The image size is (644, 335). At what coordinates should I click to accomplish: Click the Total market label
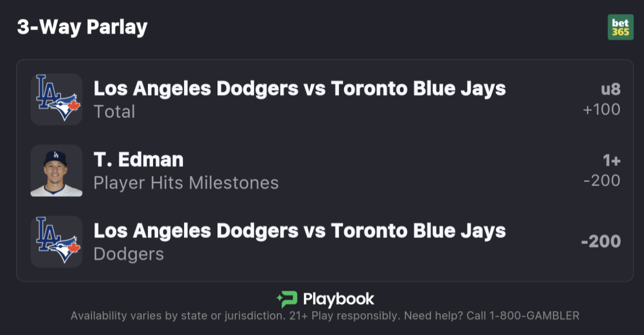[x=114, y=111]
